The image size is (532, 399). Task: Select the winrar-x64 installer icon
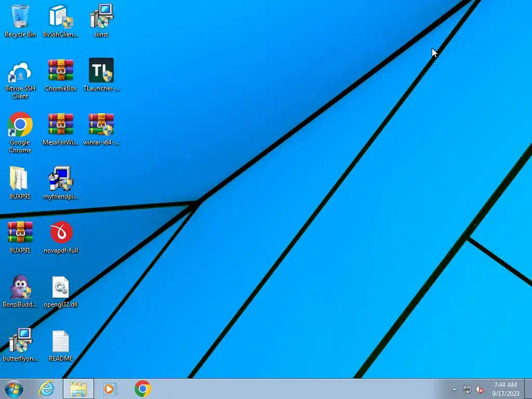(101, 129)
